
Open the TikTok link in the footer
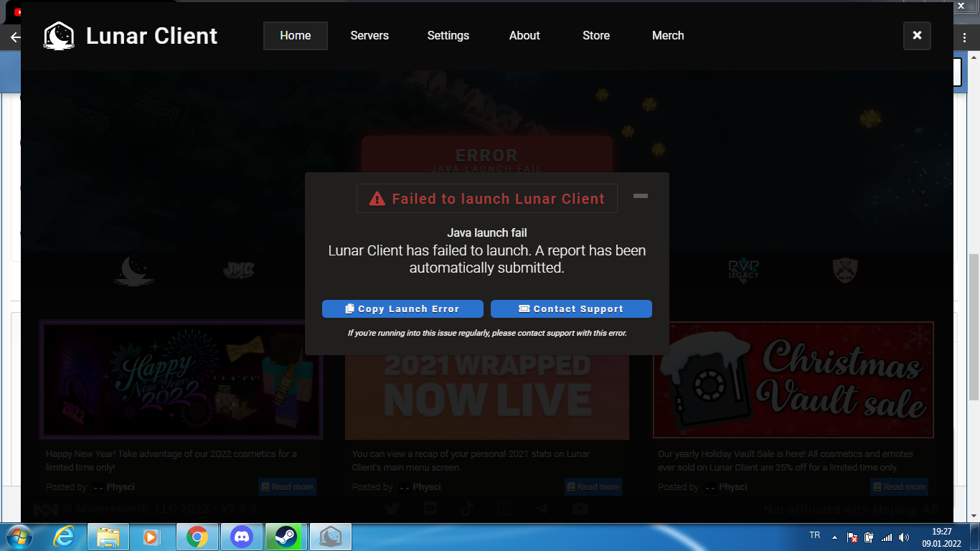coord(467,509)
